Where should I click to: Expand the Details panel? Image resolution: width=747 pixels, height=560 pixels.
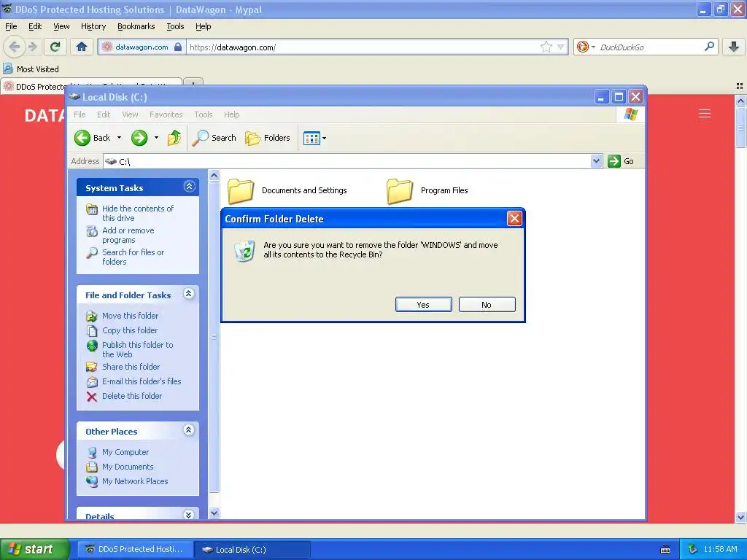click(x=189, y=515)
